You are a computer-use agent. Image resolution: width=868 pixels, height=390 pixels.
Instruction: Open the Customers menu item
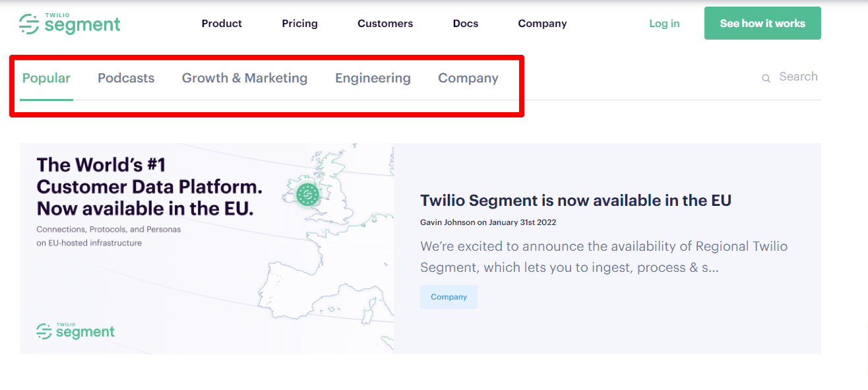pos(385,23)
